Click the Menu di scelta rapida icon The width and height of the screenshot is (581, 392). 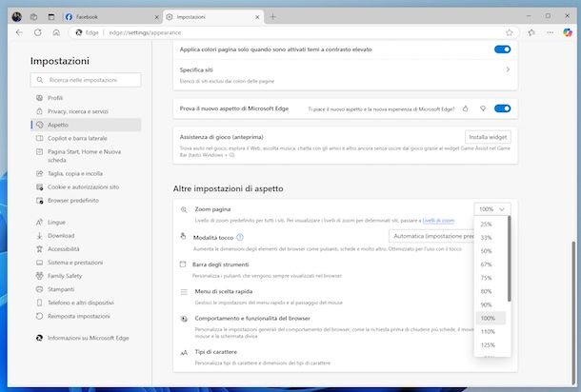[x=184, y=292]
